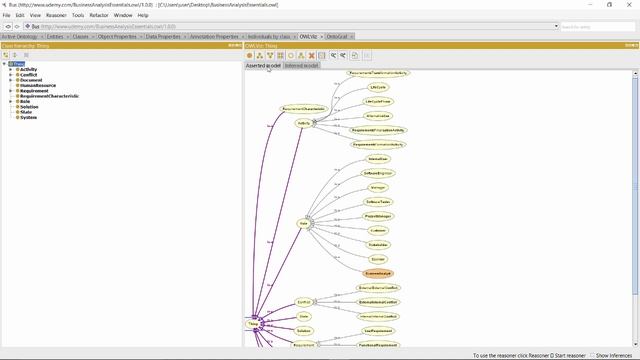640x360 pixels.
Task: Click the highlighted orange BusinessAnalyst graph node
Action: (378, 273)
